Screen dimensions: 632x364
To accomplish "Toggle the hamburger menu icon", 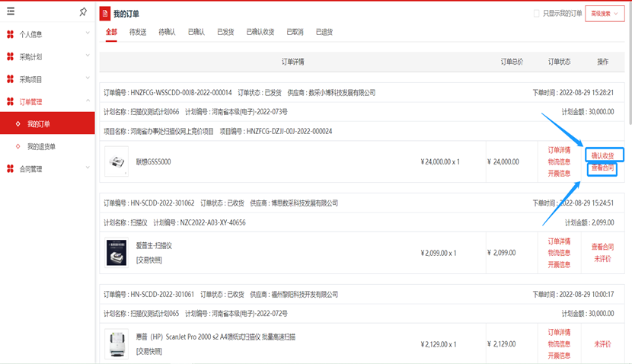I will pos(11,11).
